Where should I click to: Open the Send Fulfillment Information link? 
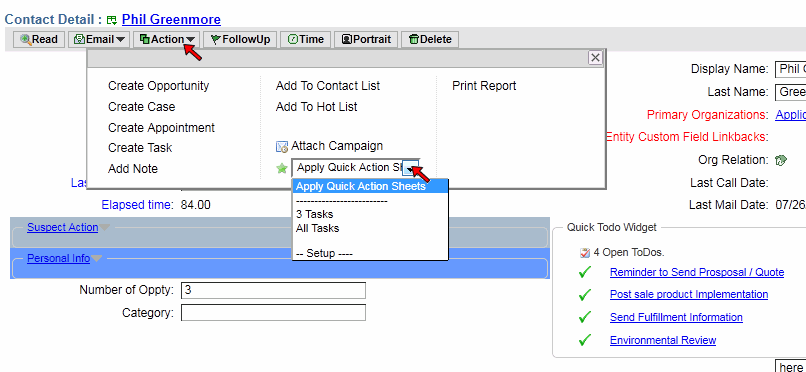click(676, 318)
